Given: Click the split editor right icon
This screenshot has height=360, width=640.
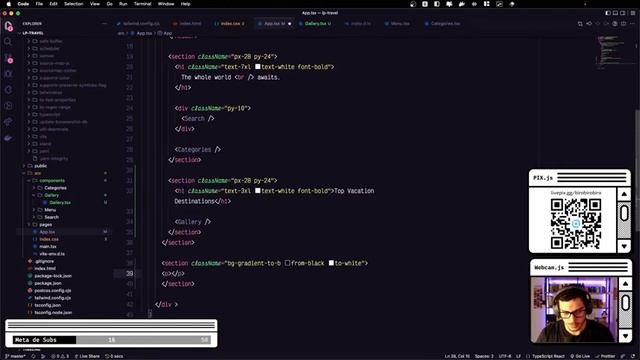Looking at the screenshot, I should 623,24.
